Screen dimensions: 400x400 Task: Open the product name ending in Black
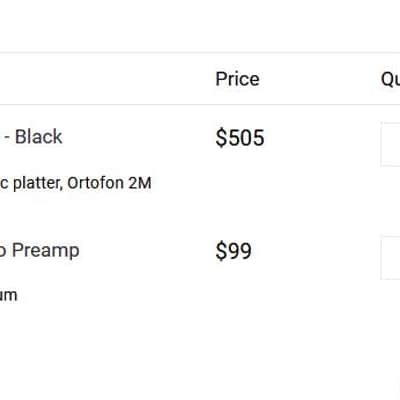(31, 137)
